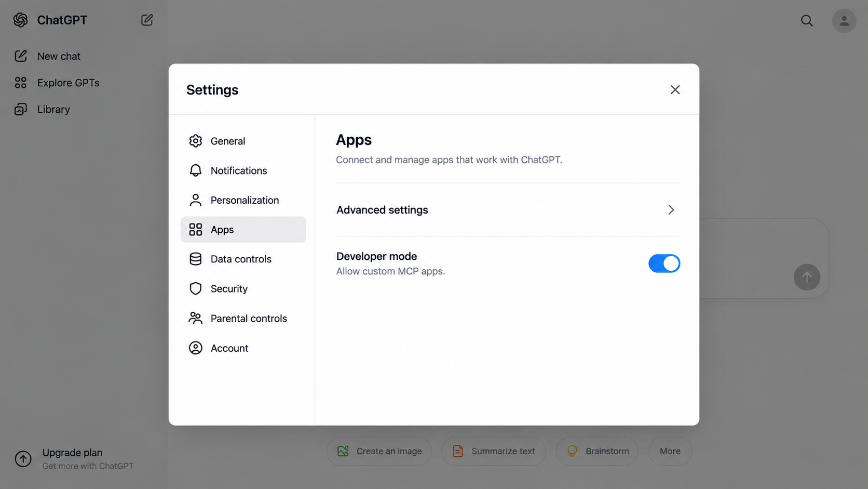Click the compose new chat icon beside ChatGPT
Image resolution: width=868 pixels, height=489 pixels.
pyautogui.click(x=147, y=20)
